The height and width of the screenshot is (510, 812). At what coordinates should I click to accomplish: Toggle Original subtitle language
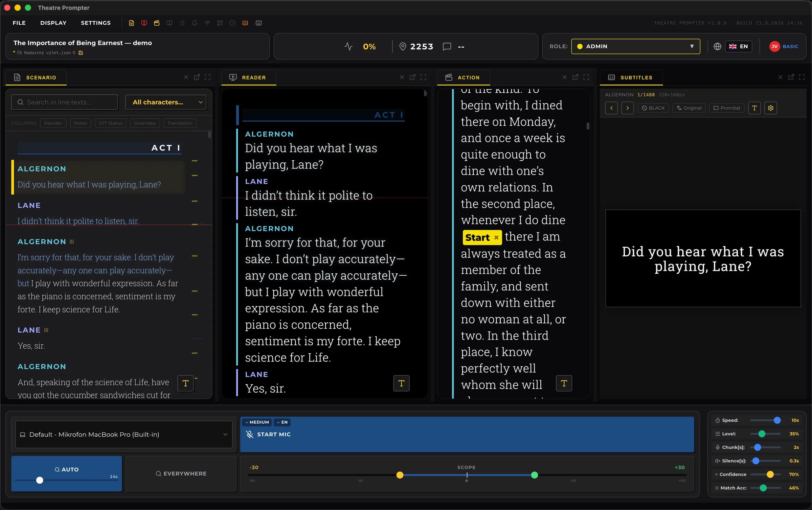(689, 108)
